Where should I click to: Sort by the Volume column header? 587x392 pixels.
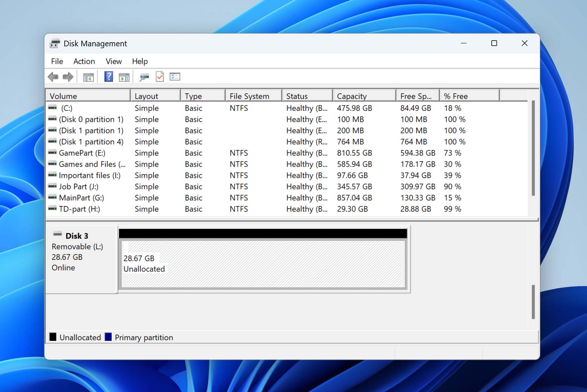[88, 96]
